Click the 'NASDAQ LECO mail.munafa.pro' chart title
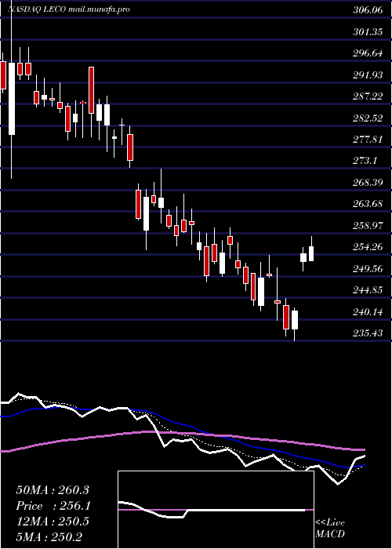Image resolution: width=392 pixels, height=549 pixels. click(x=69, y=9)
